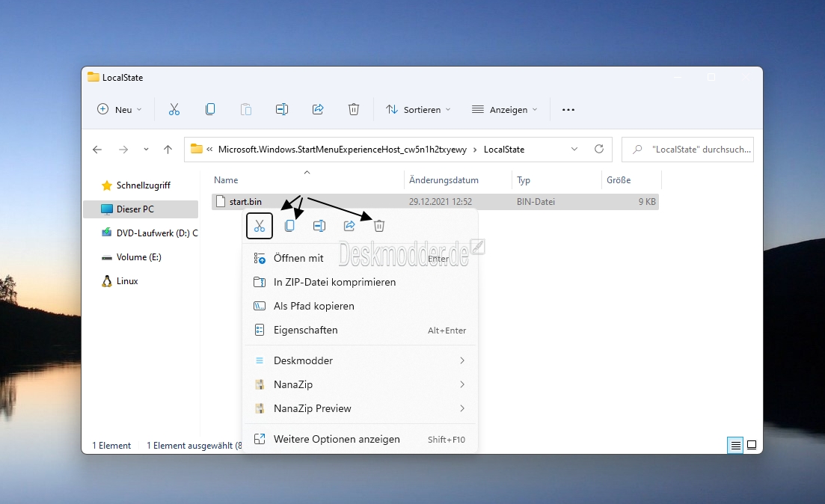Open Eigenschaften from the context menu
This screenshot has width=825, height=504.
(361, 330)
